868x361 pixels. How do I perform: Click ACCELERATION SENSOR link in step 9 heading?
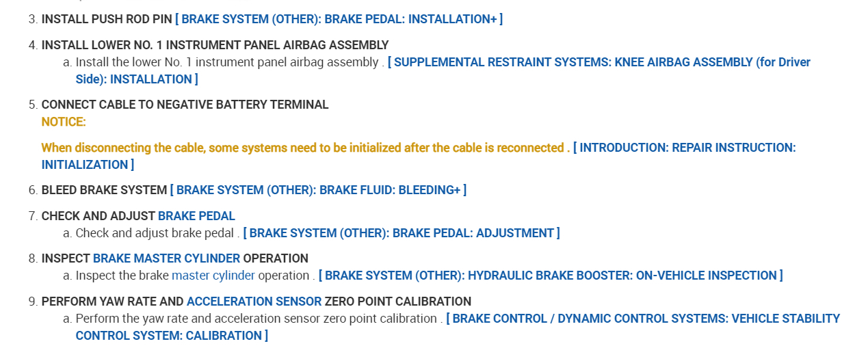[x=254, y=302]
